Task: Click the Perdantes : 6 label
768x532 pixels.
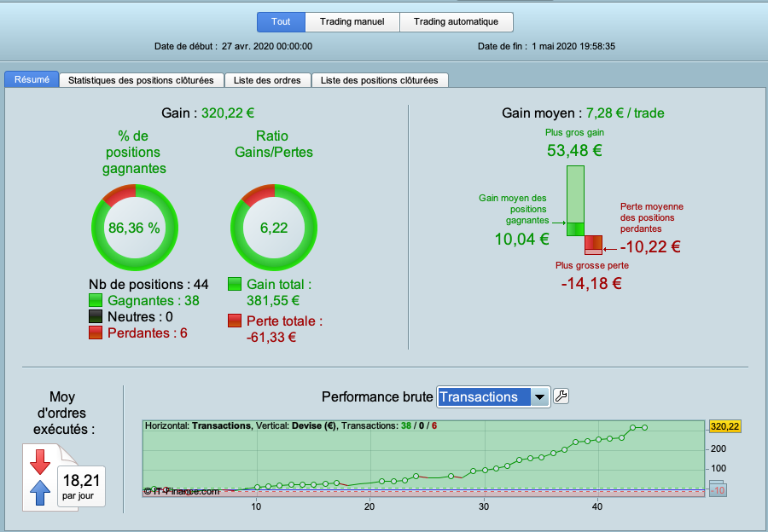Action: pyautogui.click(x=148, y=332)
